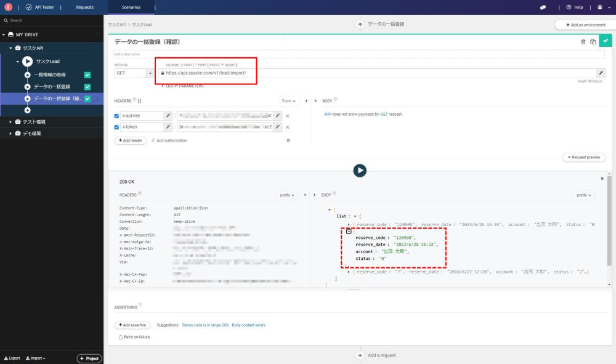Delete the request with top-right trash icon

tap(583, 42)
